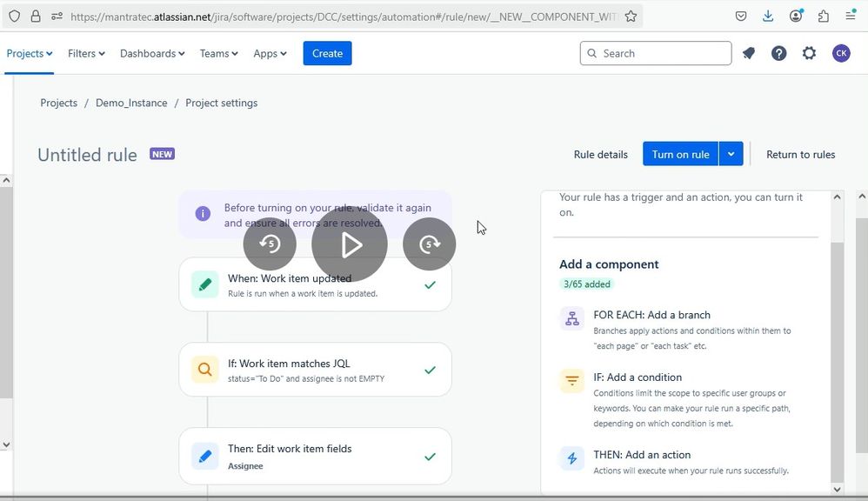Click the padlock site security icon

click(36, 16)
